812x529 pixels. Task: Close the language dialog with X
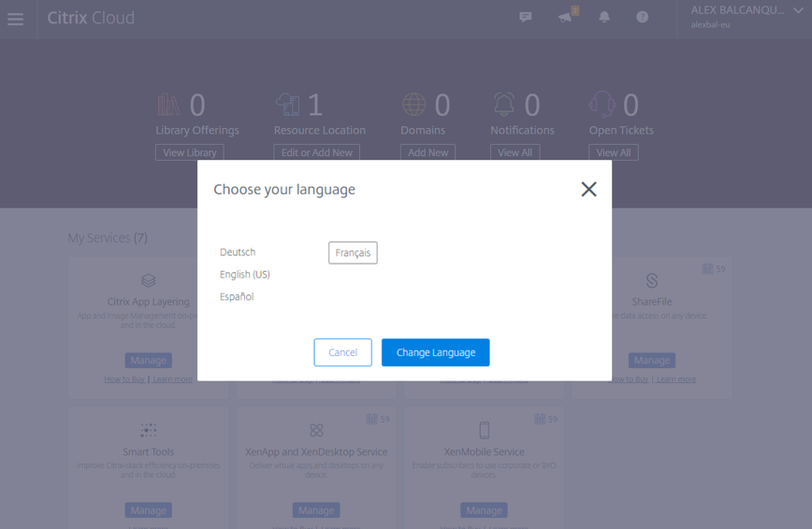(x=588, y=189)
